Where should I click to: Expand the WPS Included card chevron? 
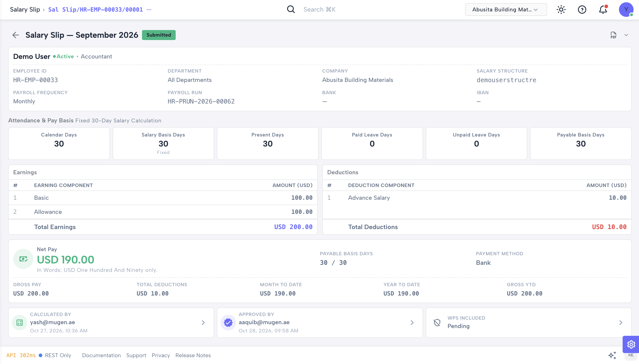click(621, 323)
